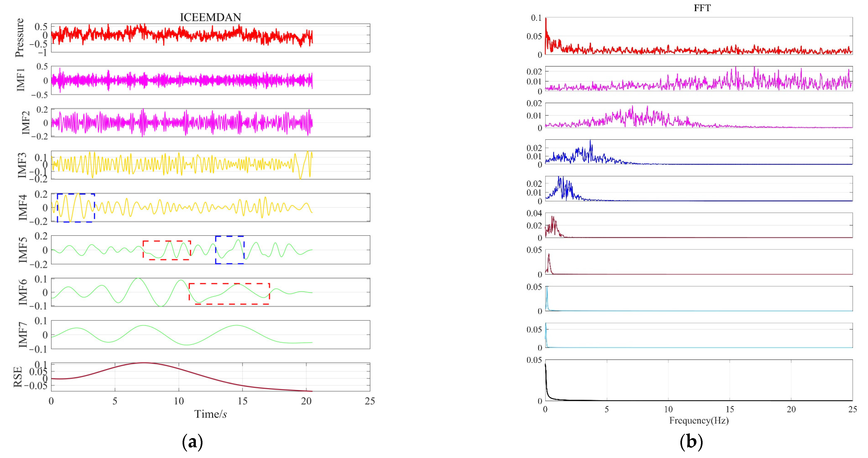
Task: Select the magenta IMF2 time signal plot
Action: 182,123
